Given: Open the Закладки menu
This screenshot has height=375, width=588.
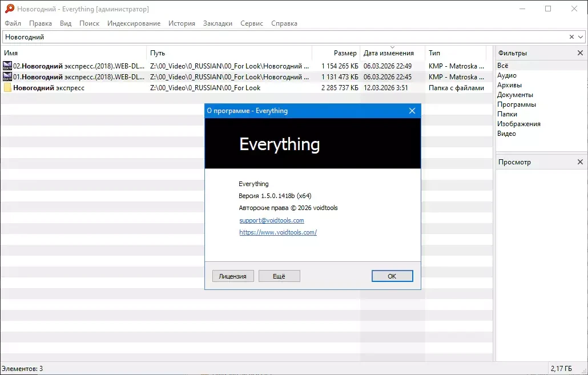Looking at the screenshot, I should point(218,23).
